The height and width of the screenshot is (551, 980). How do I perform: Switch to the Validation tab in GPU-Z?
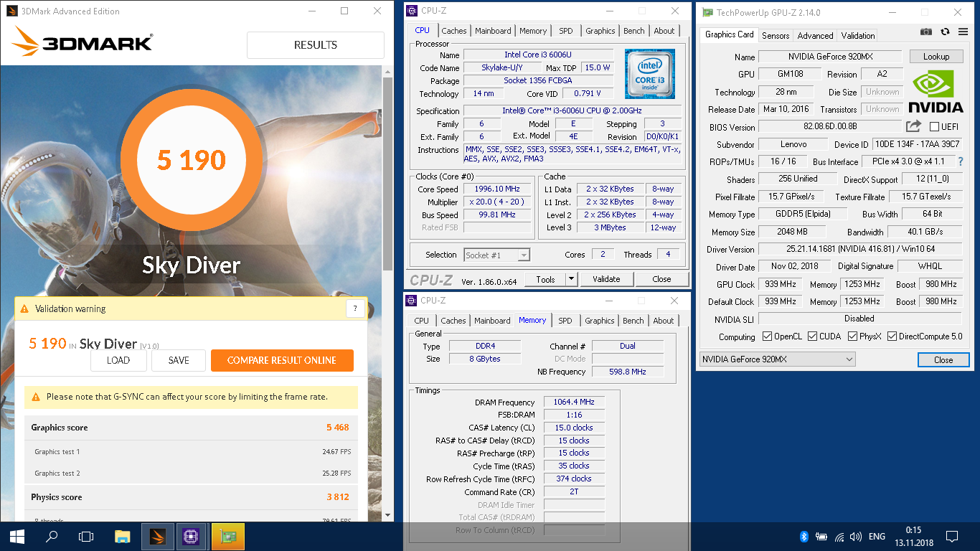[x=858, y=35]
